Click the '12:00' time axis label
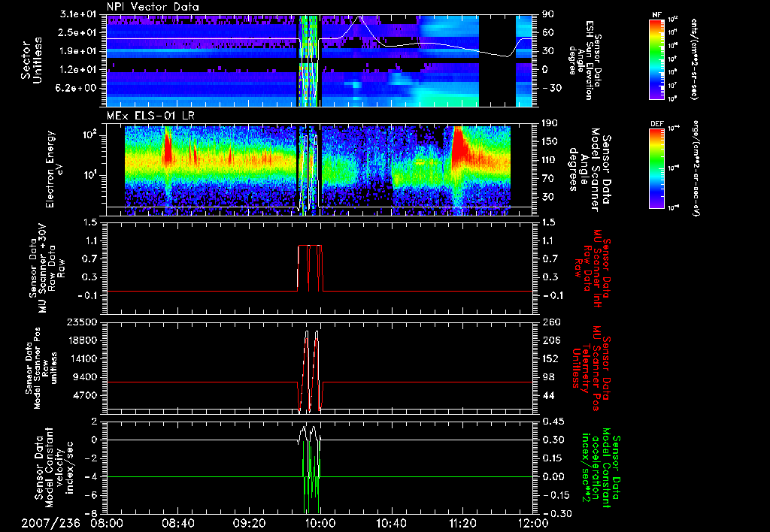The height and width of the screenshot is (532, 770). coord(533,523)
